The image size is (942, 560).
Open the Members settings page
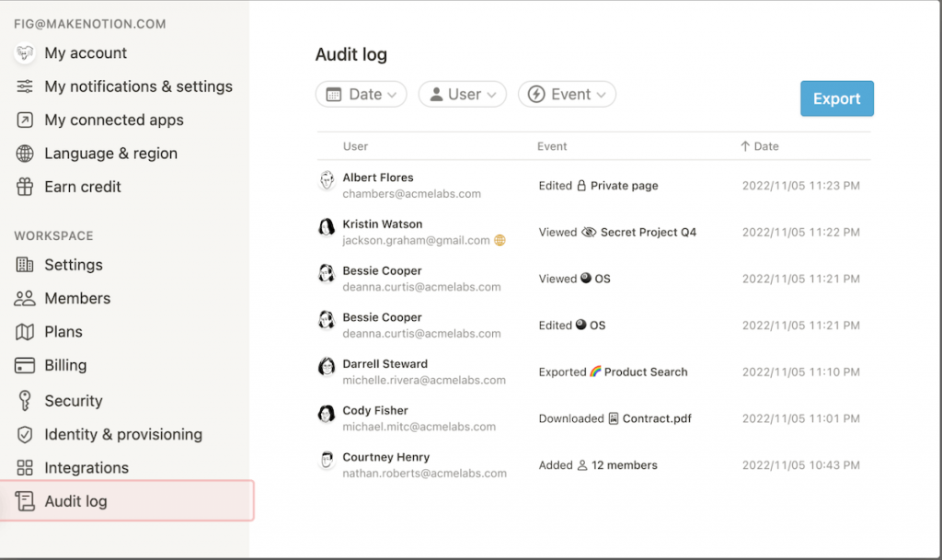click(77, 298)
